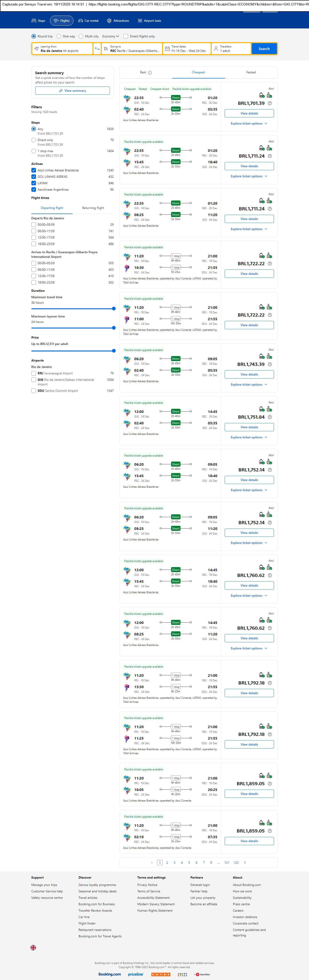This screenshot has width=309, height=980.
Task: Click the next page arrow in pagination
Action: point(245,863)
